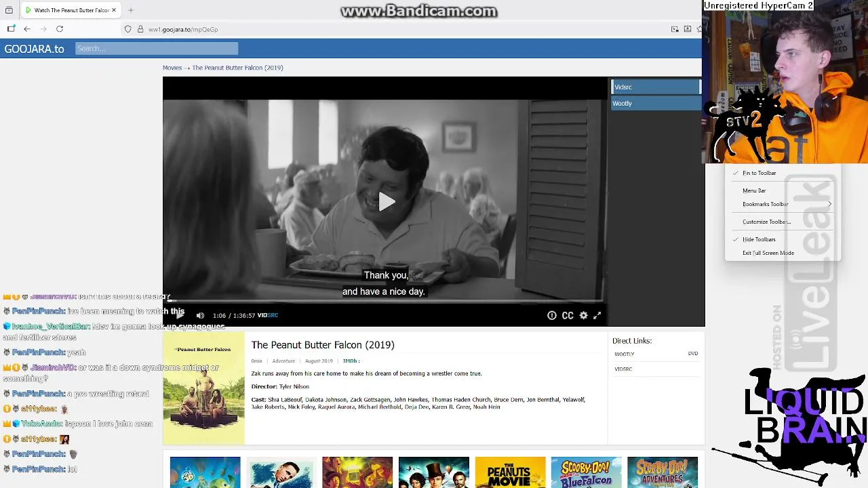Seek along the video progress bar
868x488 pixels.
pyautogui.click(x=385, y=300)
